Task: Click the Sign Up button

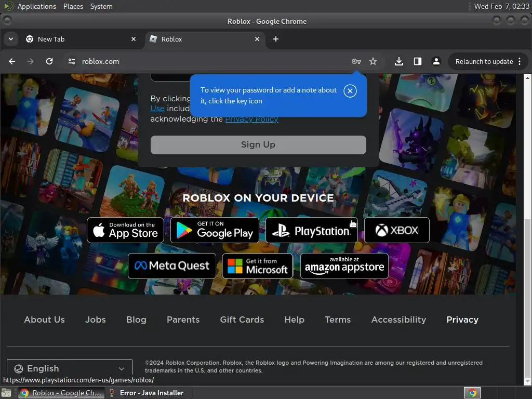Action: (x=258, y=145)
